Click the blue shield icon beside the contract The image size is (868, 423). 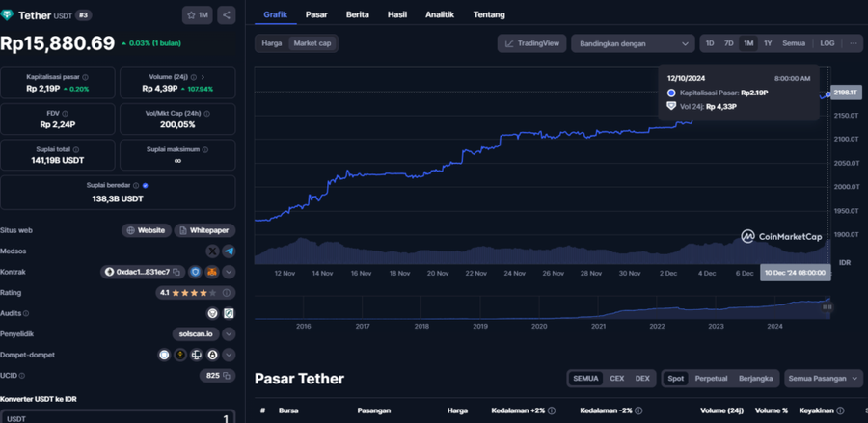click(195, 272)
